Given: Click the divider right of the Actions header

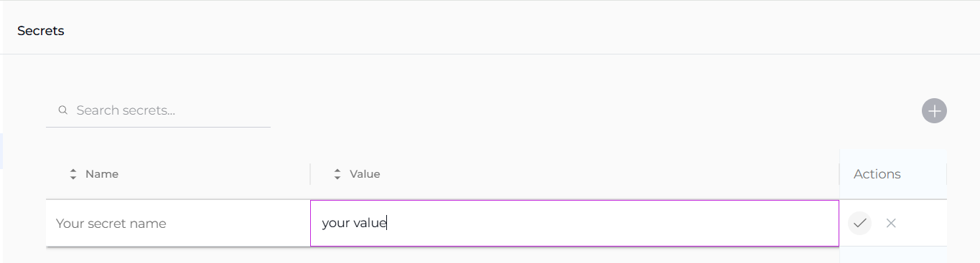Looking at the screenshot, I should (946, 174).
